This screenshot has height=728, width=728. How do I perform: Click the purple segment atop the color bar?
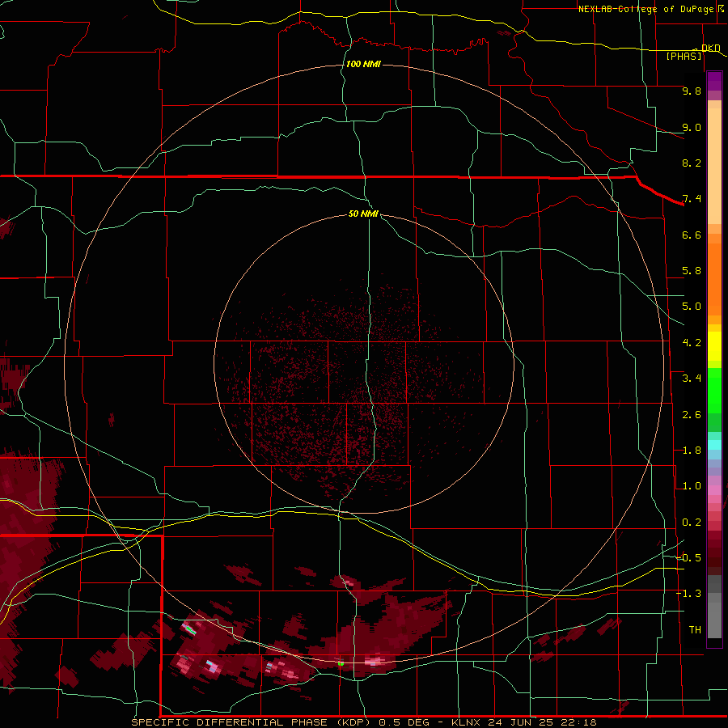pyautogui.click(x=714, y=81)
